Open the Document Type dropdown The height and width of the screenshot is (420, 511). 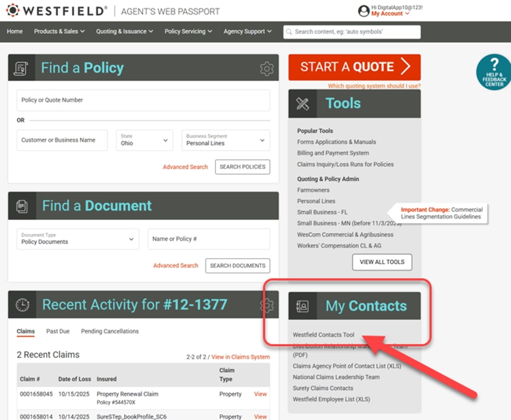coord(77,239)
